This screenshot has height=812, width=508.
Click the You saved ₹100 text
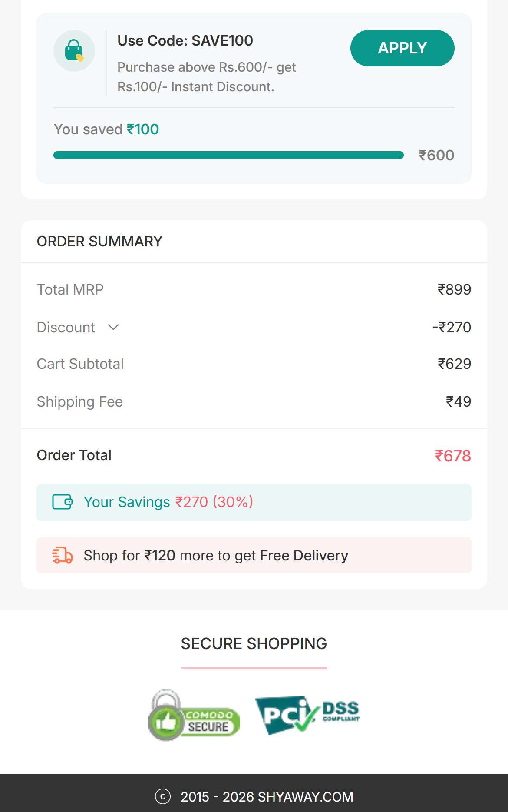point(106,129)
